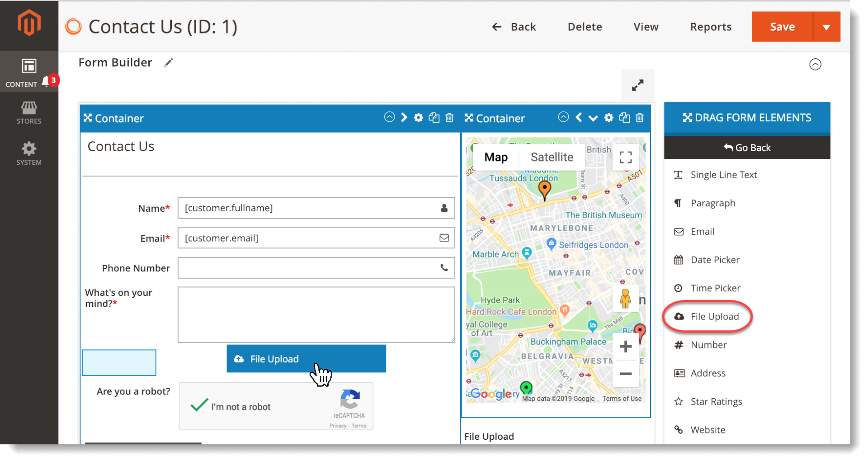Open reCAPTCHA Privacy link
The width and height of the screenshot is (868, 462).
coord(338,426)
